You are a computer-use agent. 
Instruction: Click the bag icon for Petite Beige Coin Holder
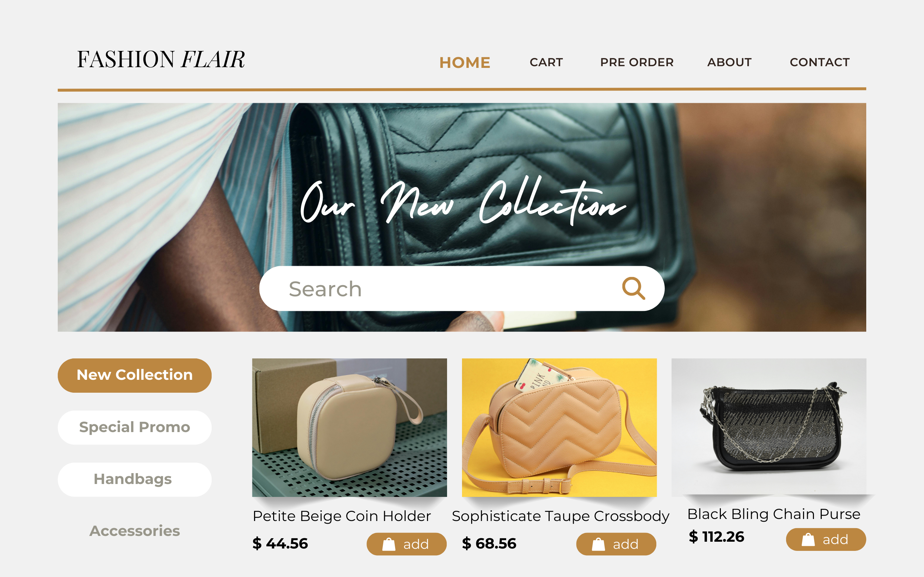389,544
